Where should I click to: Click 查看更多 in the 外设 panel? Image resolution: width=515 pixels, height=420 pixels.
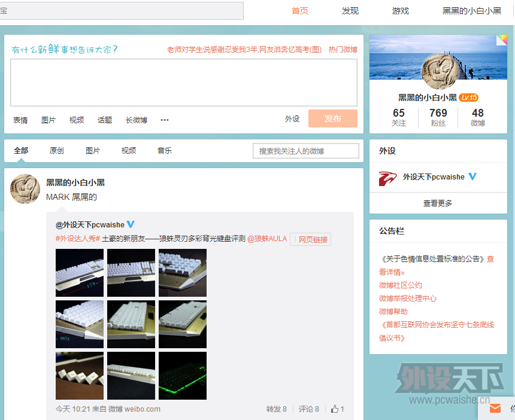[438, 203]
